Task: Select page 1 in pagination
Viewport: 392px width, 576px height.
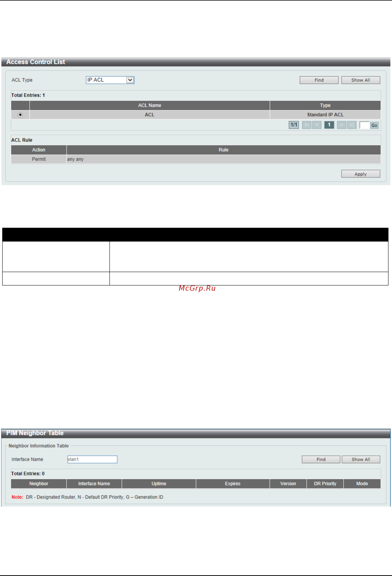Action: click(x=329, y=125)
